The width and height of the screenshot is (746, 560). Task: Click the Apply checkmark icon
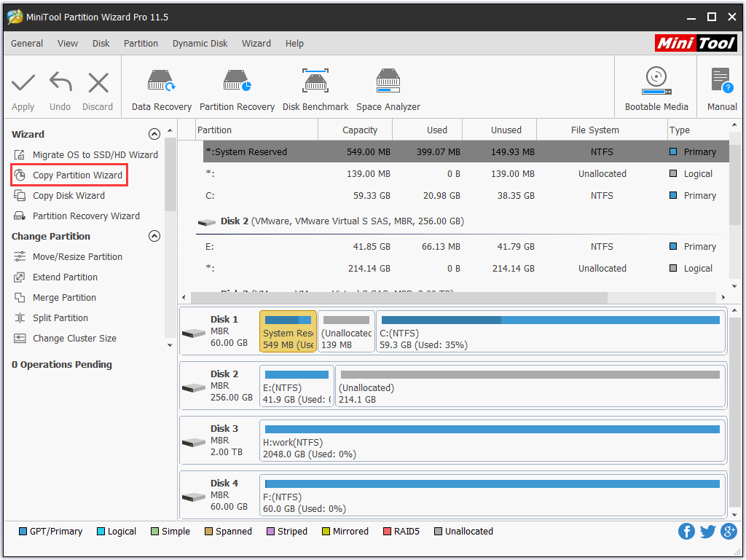pyautogui.click(x=23, y=83)
